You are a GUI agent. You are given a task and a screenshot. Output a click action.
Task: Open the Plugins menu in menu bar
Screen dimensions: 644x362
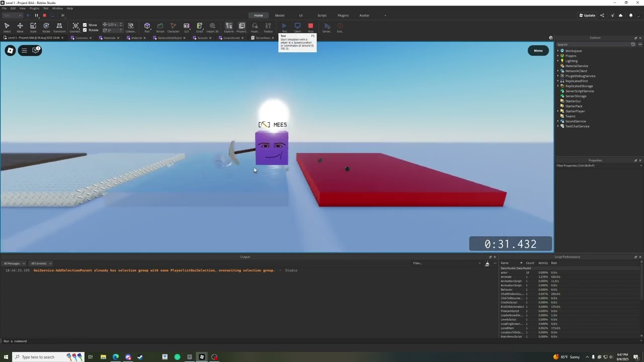34,9
